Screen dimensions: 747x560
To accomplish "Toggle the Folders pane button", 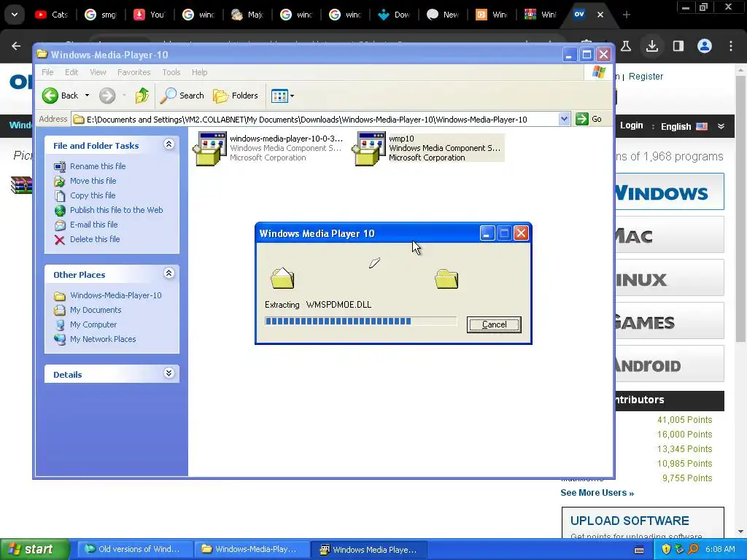I will (236, 96).
